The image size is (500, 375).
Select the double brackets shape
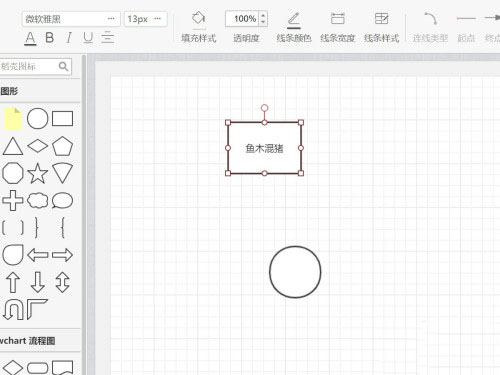[13, 228]
